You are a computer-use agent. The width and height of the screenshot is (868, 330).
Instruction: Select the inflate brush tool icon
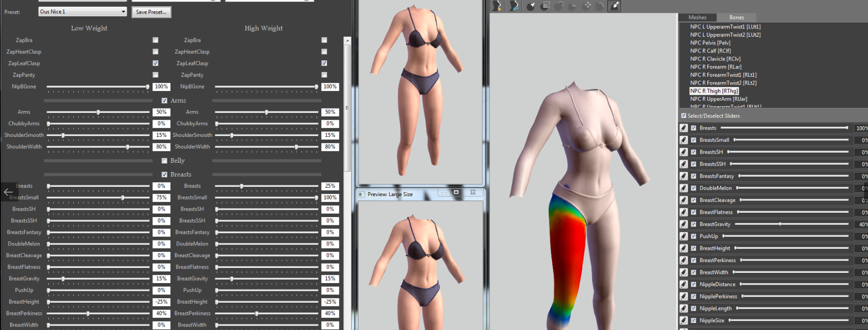[x=560, y=6]
